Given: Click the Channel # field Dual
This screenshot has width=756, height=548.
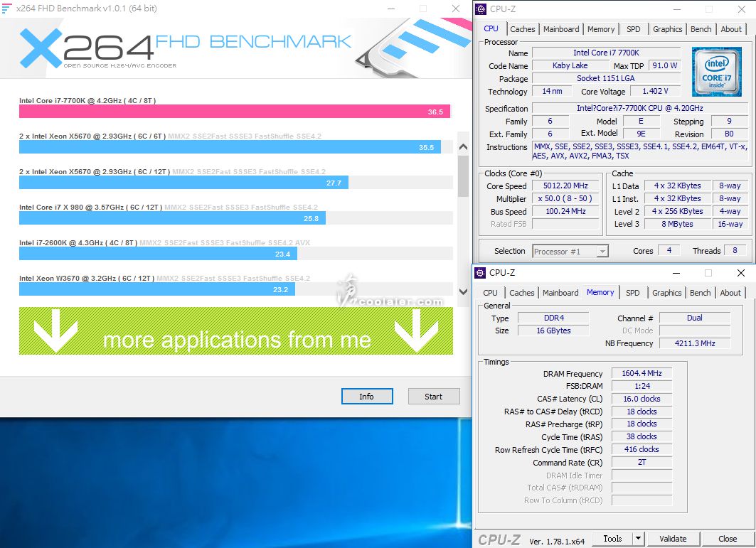Looking at the screenshot, I should tap(695, 318).
